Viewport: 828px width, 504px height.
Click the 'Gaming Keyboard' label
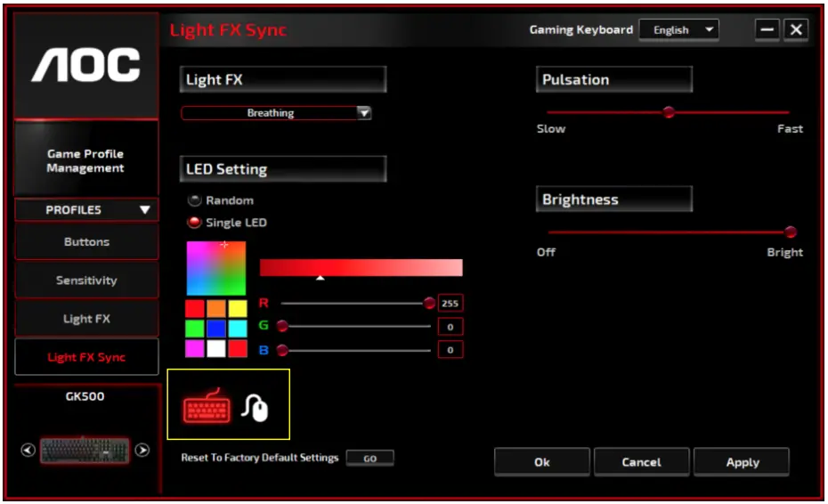[580, 29]
